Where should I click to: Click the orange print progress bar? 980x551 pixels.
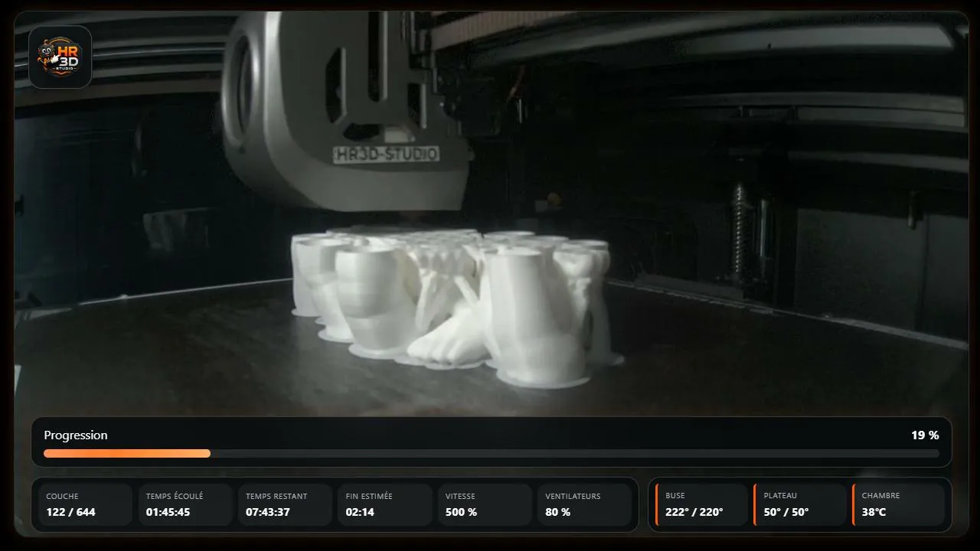492,453
